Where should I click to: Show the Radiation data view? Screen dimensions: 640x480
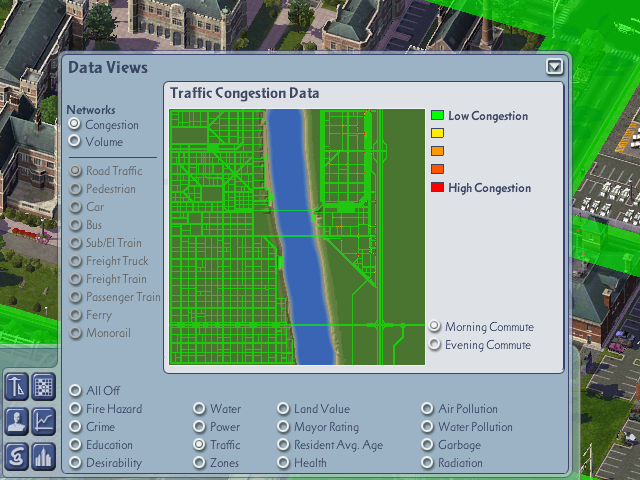tap(427, 462)
